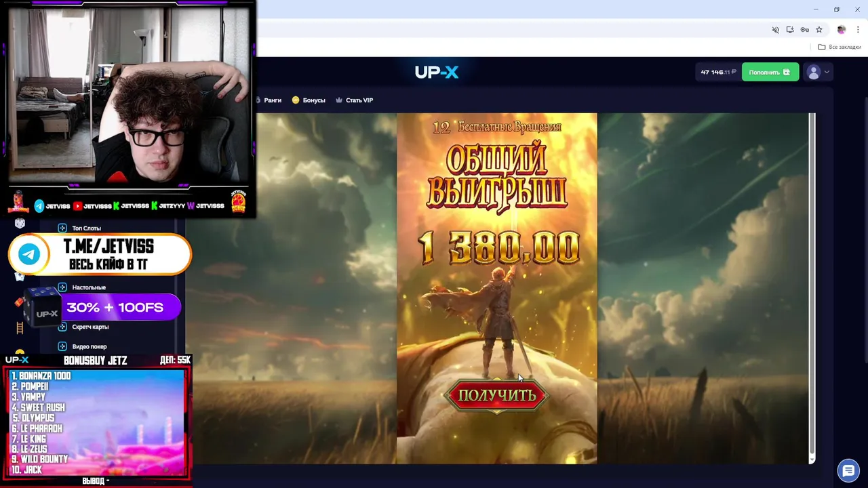Image resolution: width=868 pixels, height=488 pixels.
Task: Select Топ Слоты in the sidebar
Action: click(x=86, y=228)
